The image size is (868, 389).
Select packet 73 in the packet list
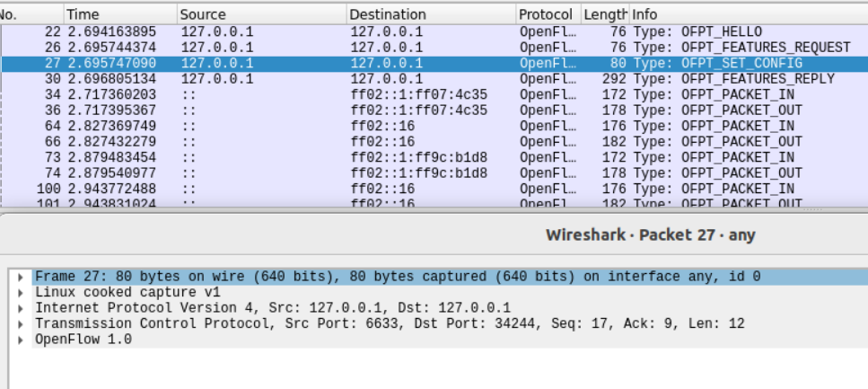pos(431,157)
